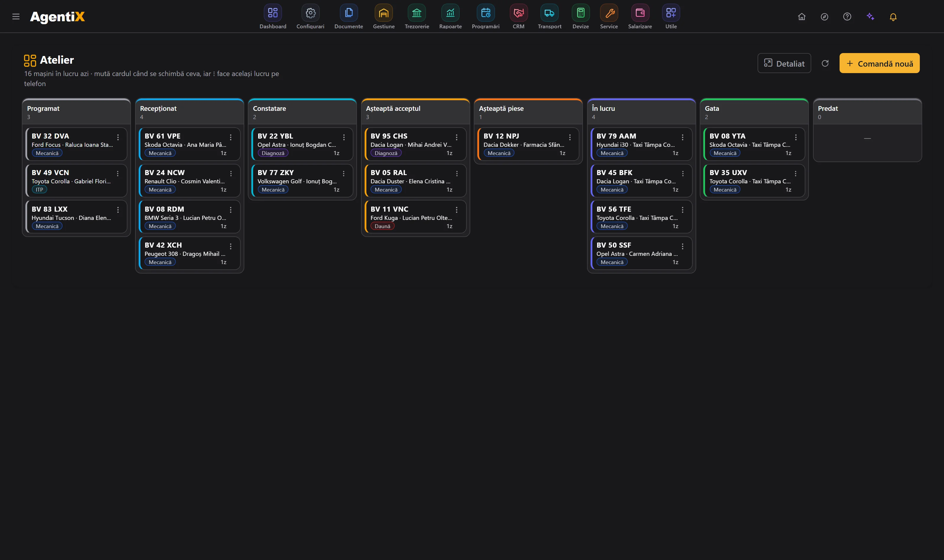
Task: Open the hamburger side menu
Action: click(16, 17)
